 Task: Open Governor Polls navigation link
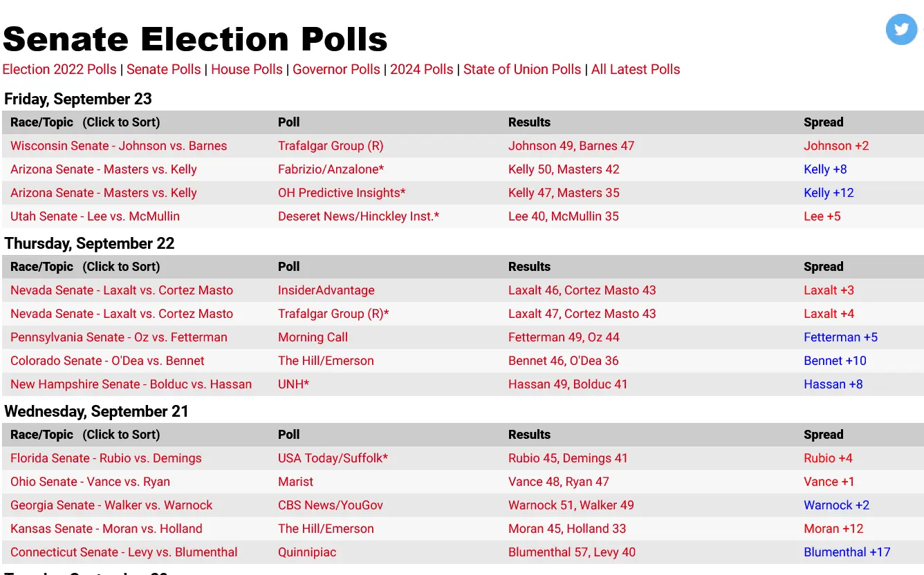336,70
